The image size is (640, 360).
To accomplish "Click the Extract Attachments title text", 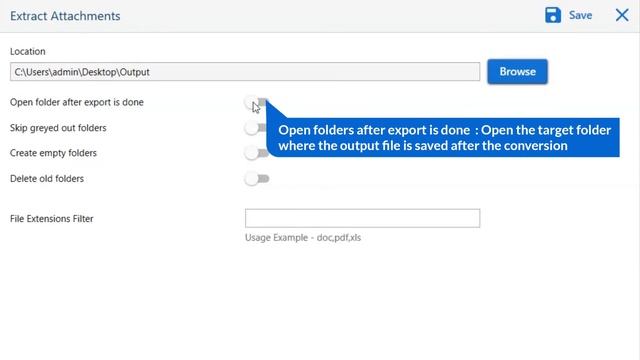I will [x=65, y=16].
